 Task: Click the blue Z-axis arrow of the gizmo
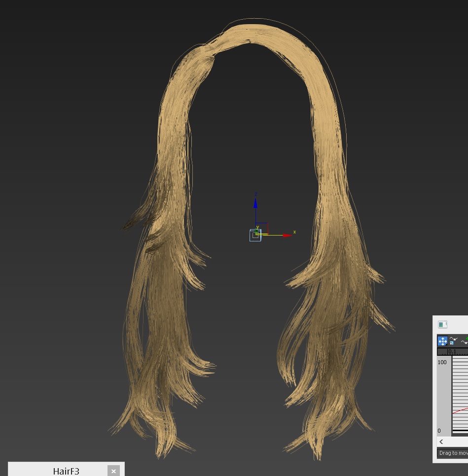[x=255, y=203]
